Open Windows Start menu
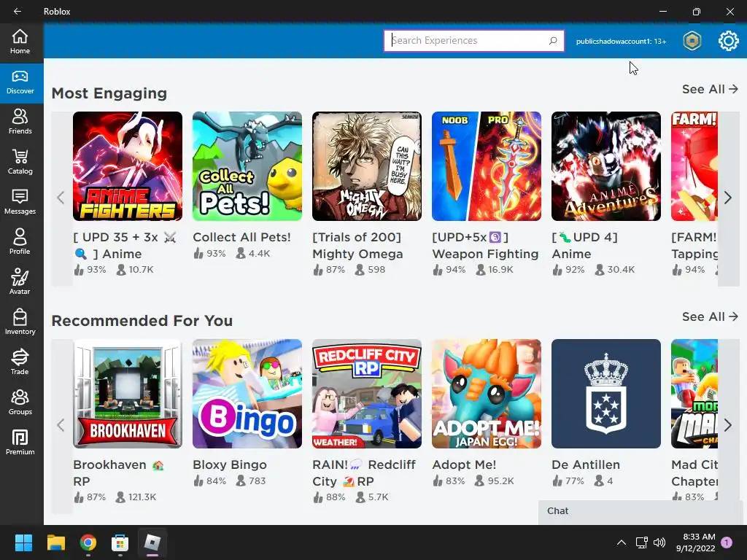 pos(23,542)
